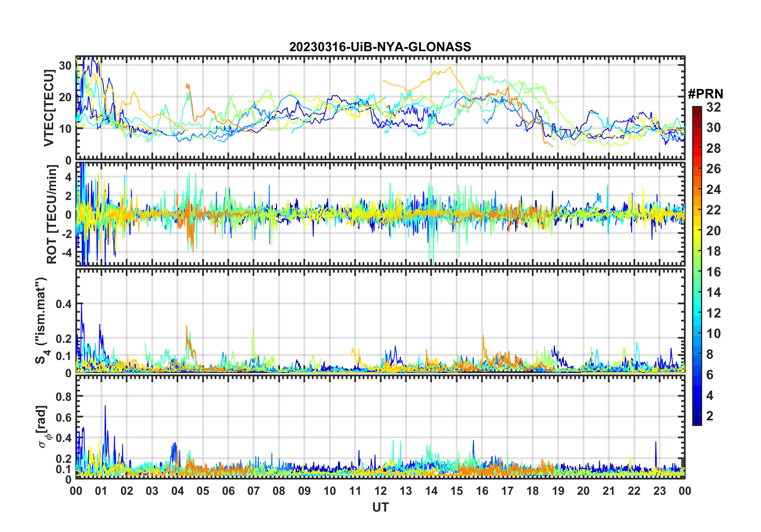761x532 pixels.
Task: Click VTEC axis tick label 30
Action: click(65, 66)
